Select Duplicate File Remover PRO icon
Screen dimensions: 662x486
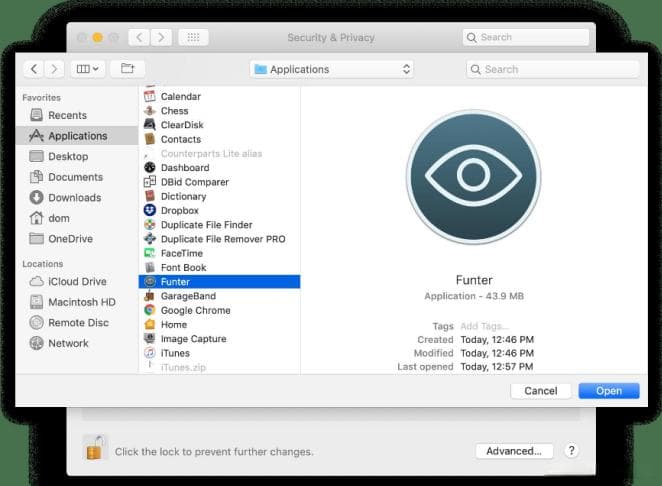pos(150,239)
